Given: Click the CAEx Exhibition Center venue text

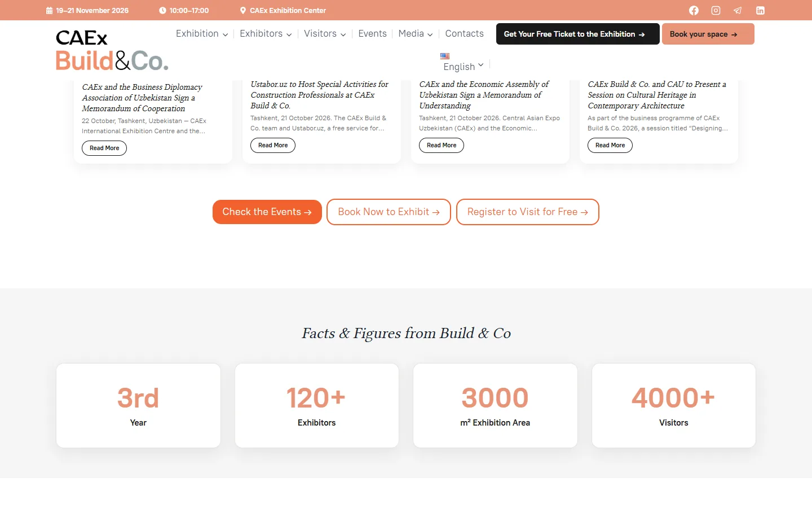Looking at the screenshot, I should click(288, 10).
